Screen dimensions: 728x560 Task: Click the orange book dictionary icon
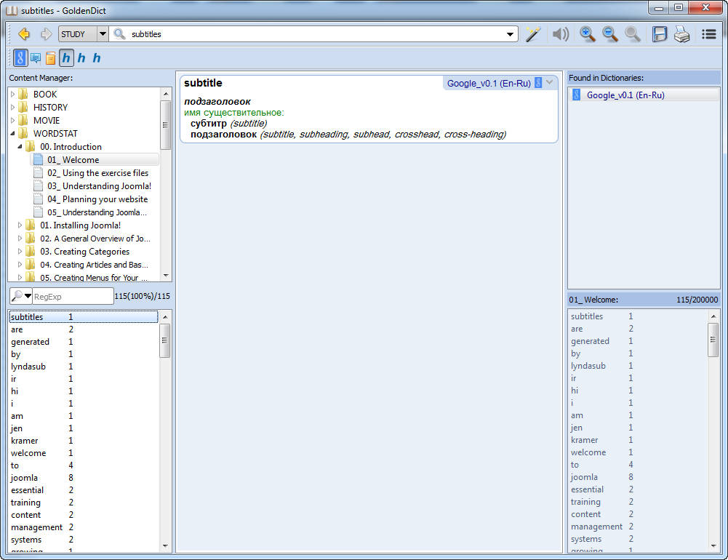pos(51,58)
